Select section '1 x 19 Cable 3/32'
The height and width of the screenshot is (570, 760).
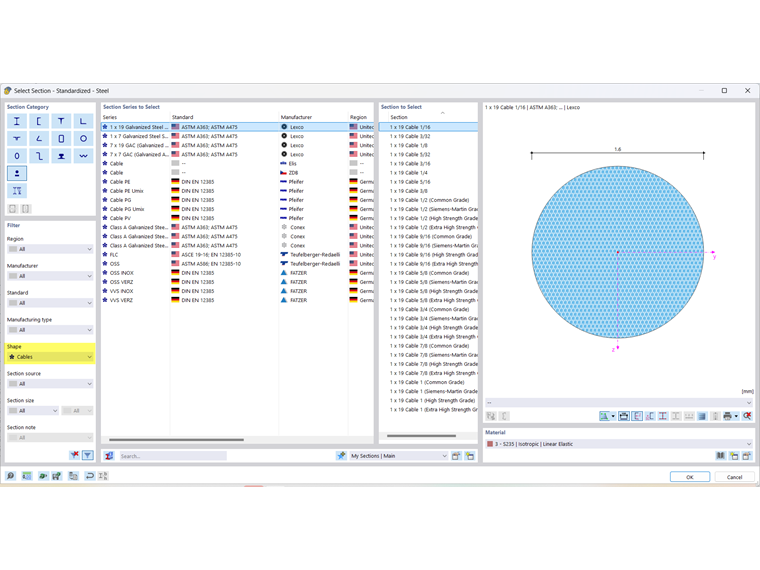point(428,136)
